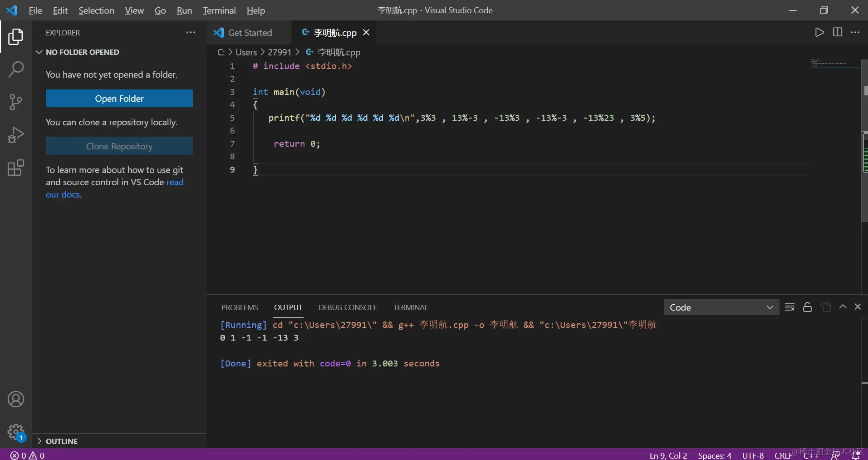Screen dimensions: 868x460
Task: Open the Explorer view in activity bar
Action: 16,37
